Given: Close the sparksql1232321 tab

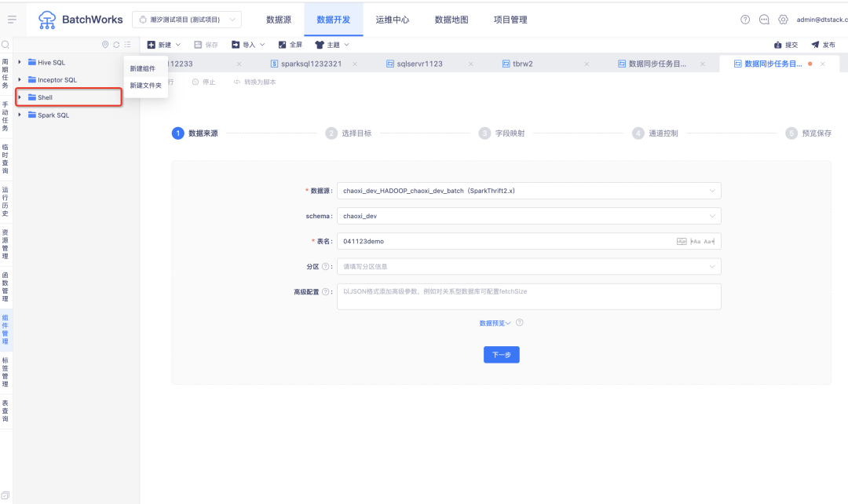Looking at the screenshot, I should [x=355, y=64].
